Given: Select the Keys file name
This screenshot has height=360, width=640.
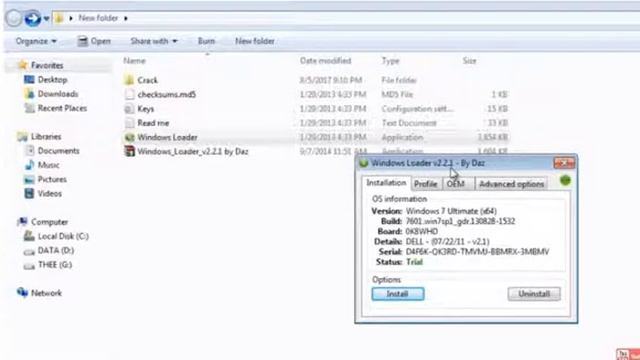Looking at the screenshot, I should point(146,109).
